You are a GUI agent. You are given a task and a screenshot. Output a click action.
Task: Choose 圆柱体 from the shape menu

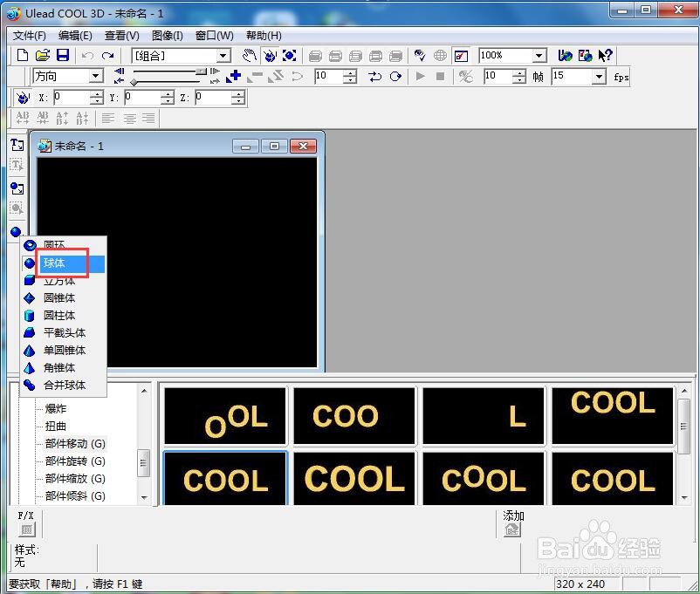63,315
